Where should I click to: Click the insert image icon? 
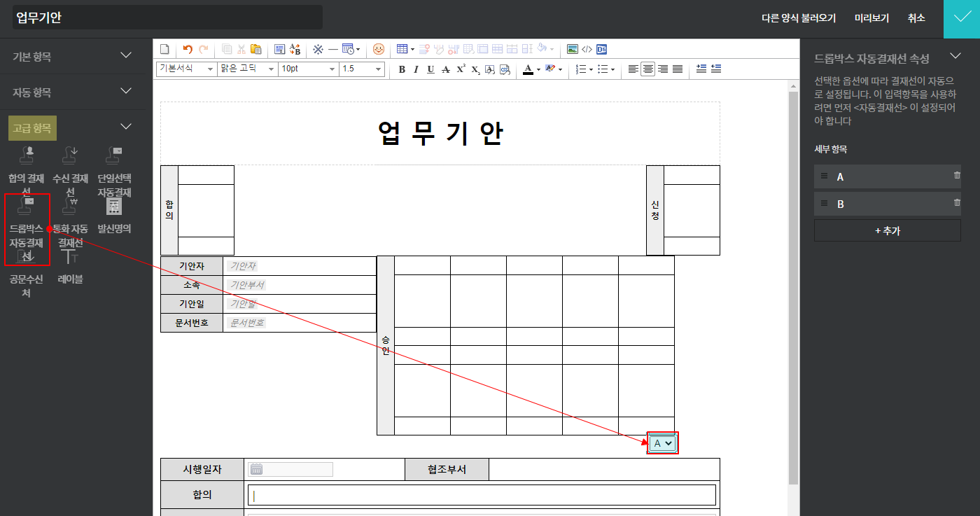coord(573,49)
